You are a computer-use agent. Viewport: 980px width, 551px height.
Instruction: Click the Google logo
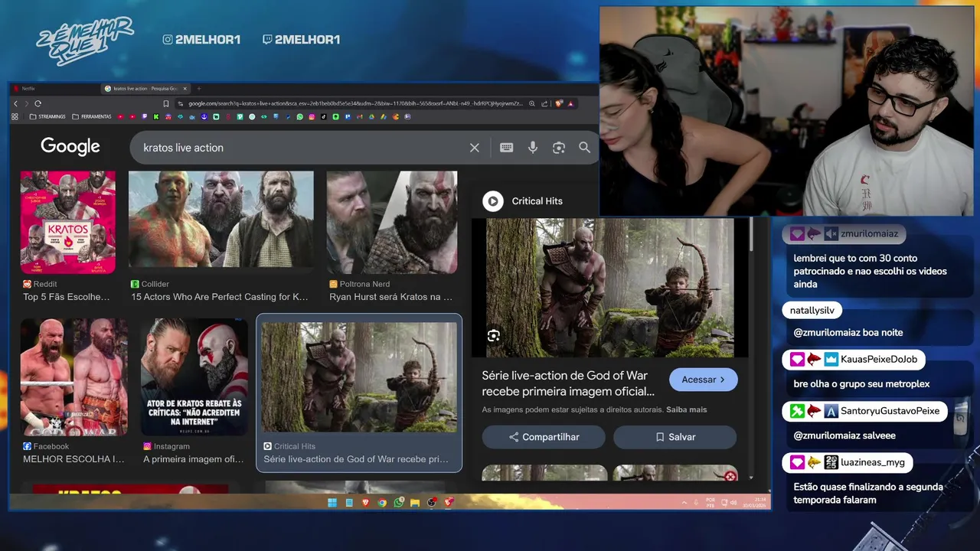pyautogui.click(x=70, y=146)
